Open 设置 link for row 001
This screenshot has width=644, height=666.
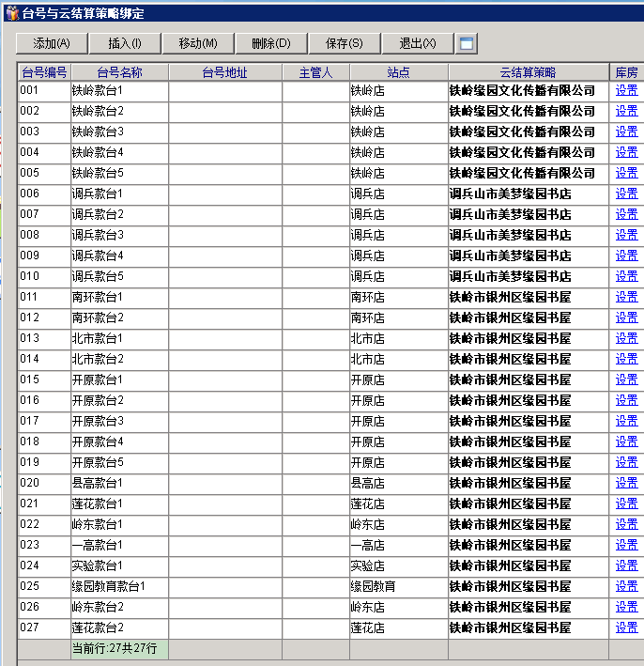tap(626, 91)
